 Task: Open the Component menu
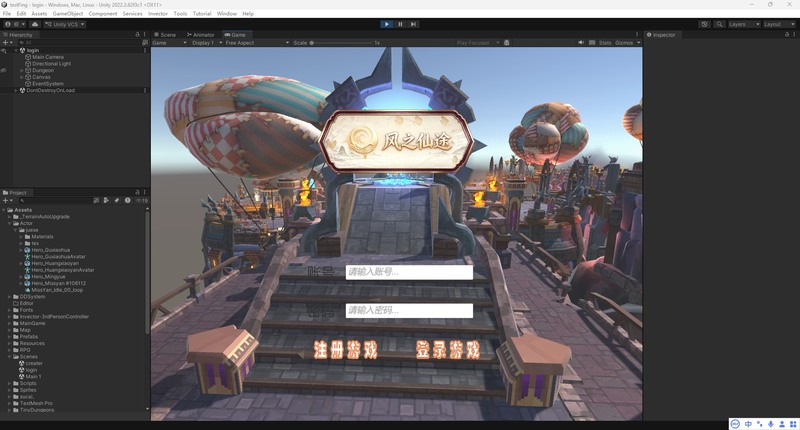(x=103, y=14)
